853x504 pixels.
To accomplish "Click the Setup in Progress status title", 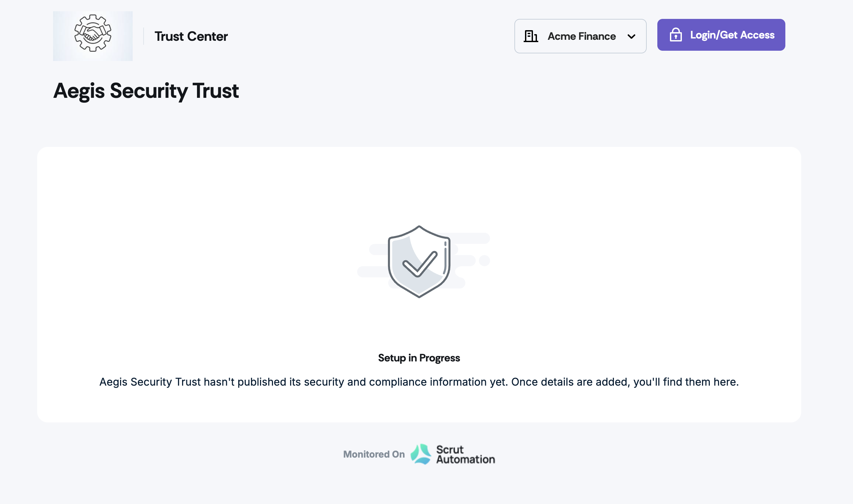I will pyautogui.click(x=419, y=358).
